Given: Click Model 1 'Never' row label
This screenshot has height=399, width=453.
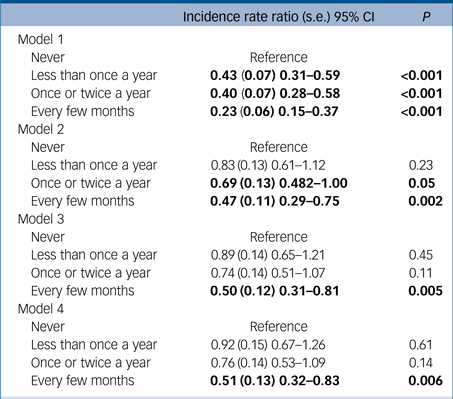Looking at the screenshot, I should click(x=48, y=57).
